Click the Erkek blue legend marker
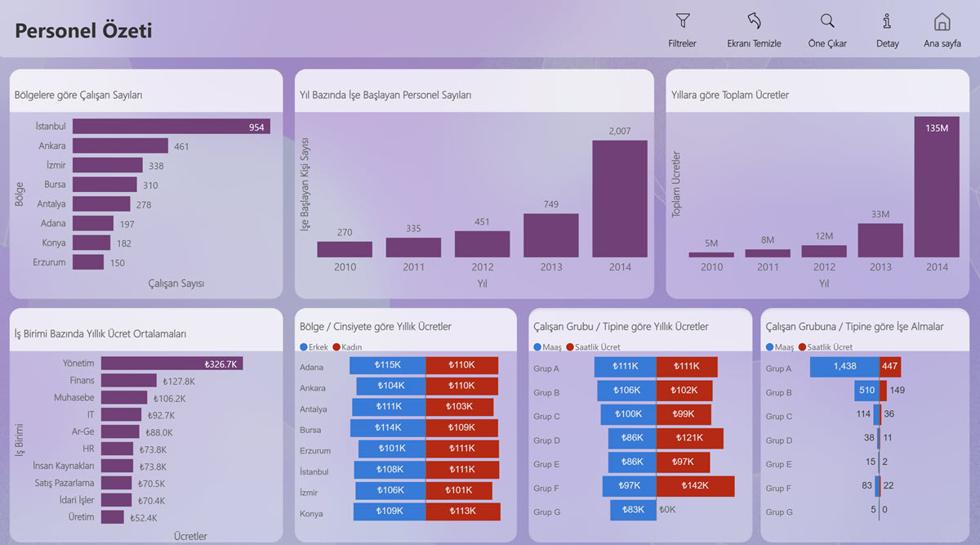 point(303,347)
